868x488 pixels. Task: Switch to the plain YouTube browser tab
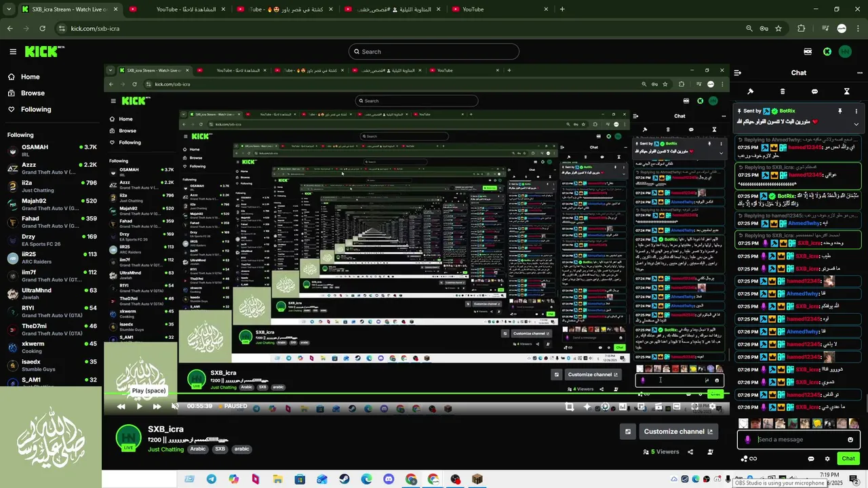[500, 9]
